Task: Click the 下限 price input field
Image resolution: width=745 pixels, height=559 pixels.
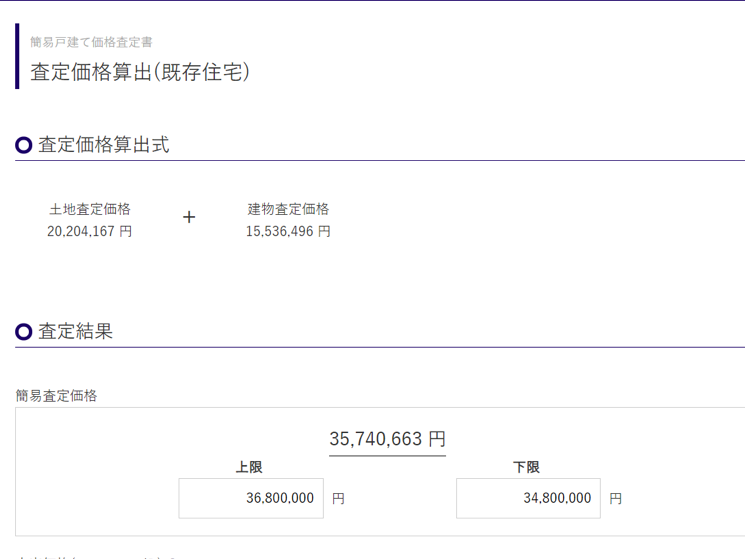Action: click(528, 498)
